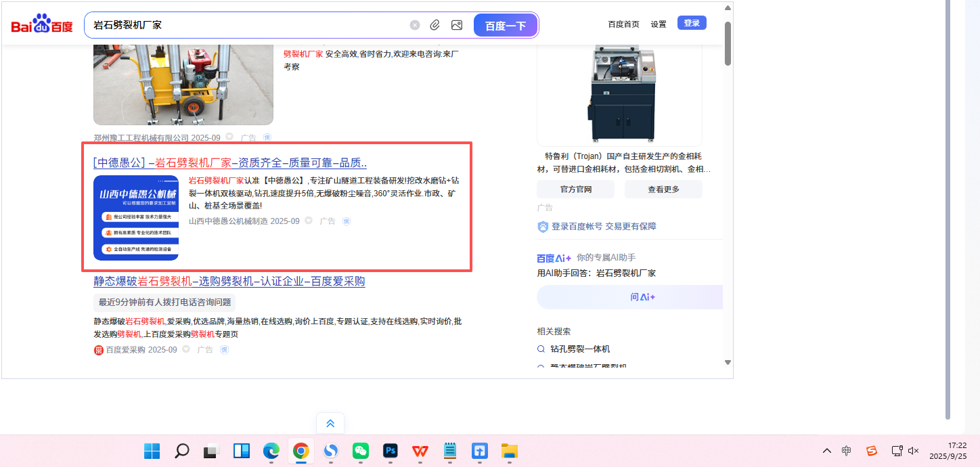Click verified badge beside 百度爱采购
980x467 pixels.
(x=187, y=349)
